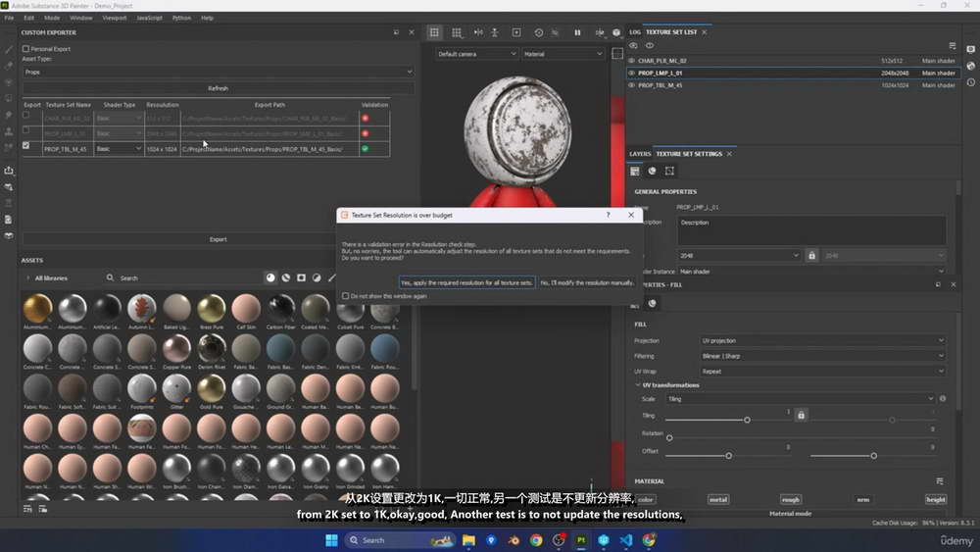Viewport: 980px width, 552px height.
Task: Open Substance Painter from Windows taskbar
Action: [580, 540]
